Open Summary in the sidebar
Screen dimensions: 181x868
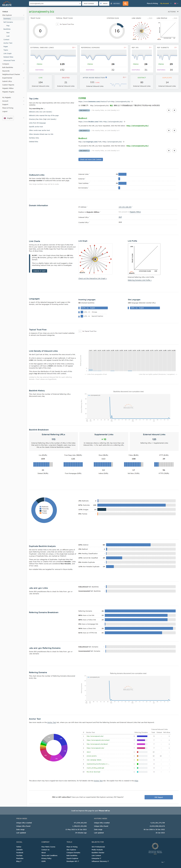(x=7, y=19)
